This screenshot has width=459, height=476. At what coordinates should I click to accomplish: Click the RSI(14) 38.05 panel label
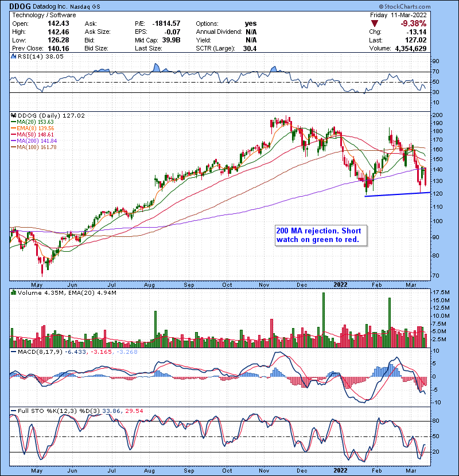40,56
